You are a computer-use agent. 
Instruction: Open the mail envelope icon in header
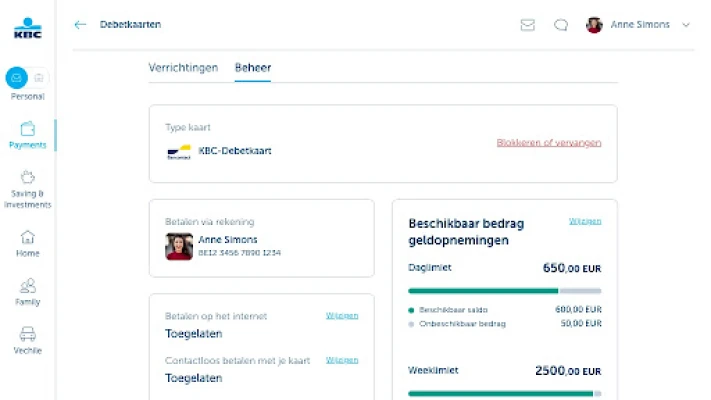click(x=528, y=25)
